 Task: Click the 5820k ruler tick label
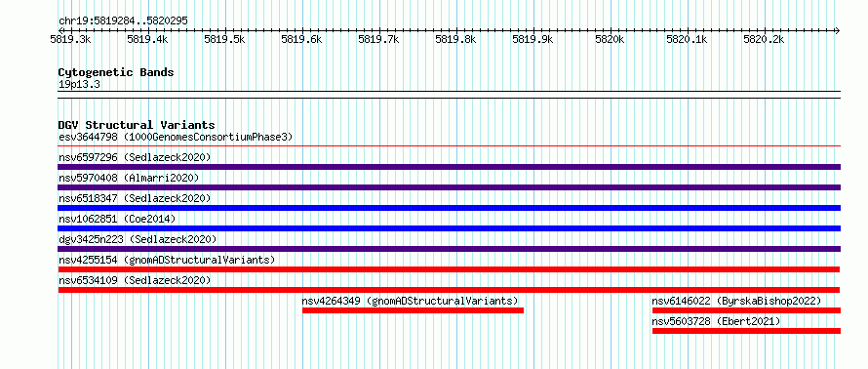(611, 39)
